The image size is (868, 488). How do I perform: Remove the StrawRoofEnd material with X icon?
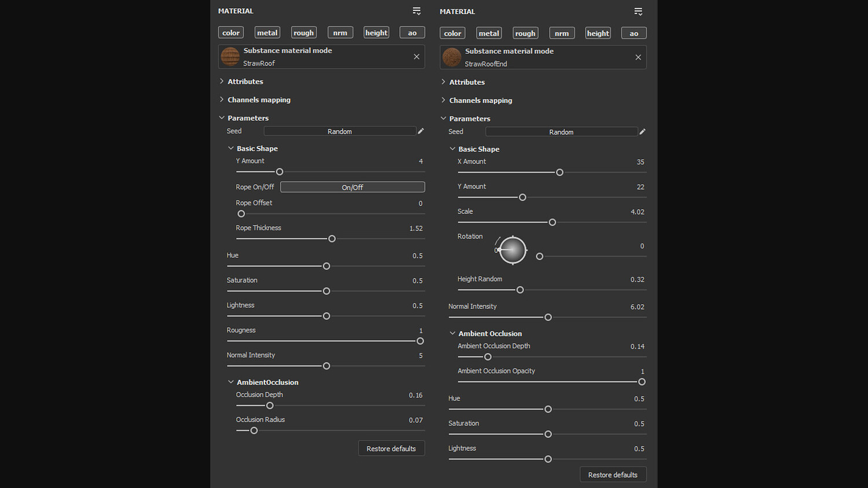pyautogui.click(x=638, y=57)
